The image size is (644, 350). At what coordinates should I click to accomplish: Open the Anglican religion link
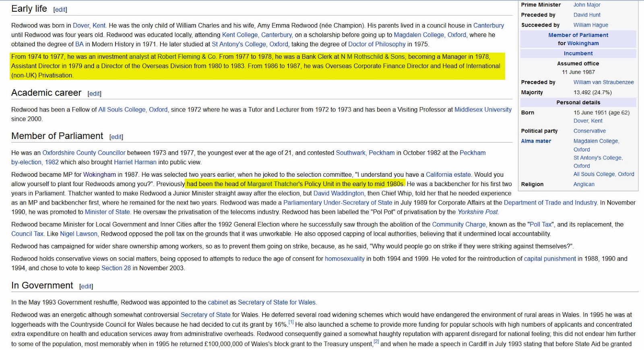(584, 184)
